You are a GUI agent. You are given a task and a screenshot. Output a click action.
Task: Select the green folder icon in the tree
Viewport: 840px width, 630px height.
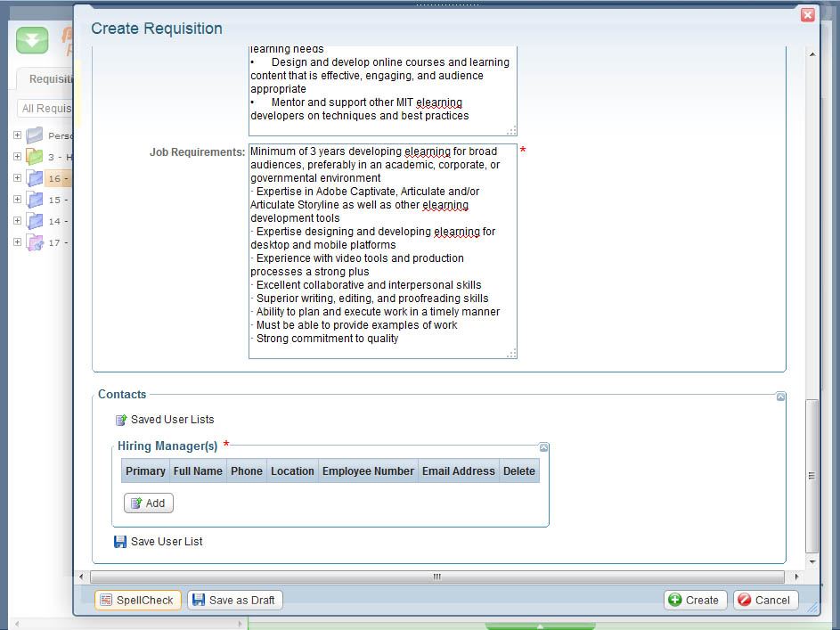[x=35, y=157]
